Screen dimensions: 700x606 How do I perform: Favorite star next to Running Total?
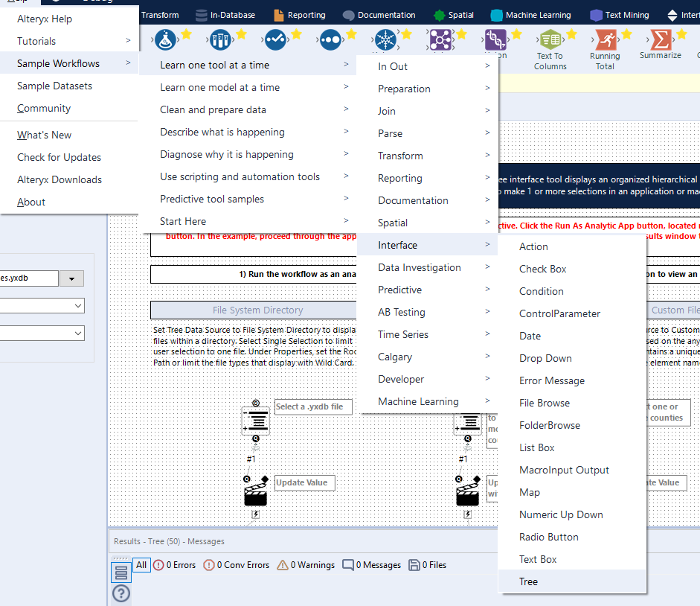(x=627, y=34)
